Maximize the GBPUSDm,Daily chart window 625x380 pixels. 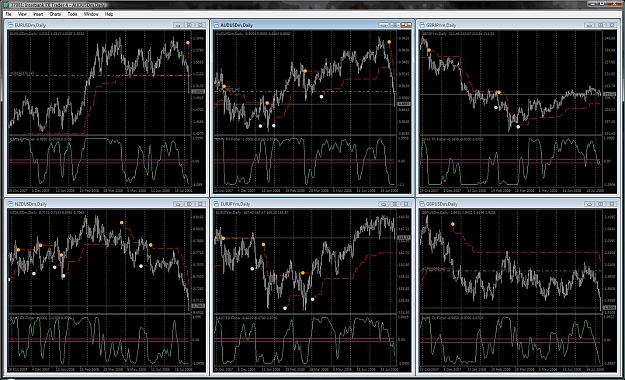601,204
